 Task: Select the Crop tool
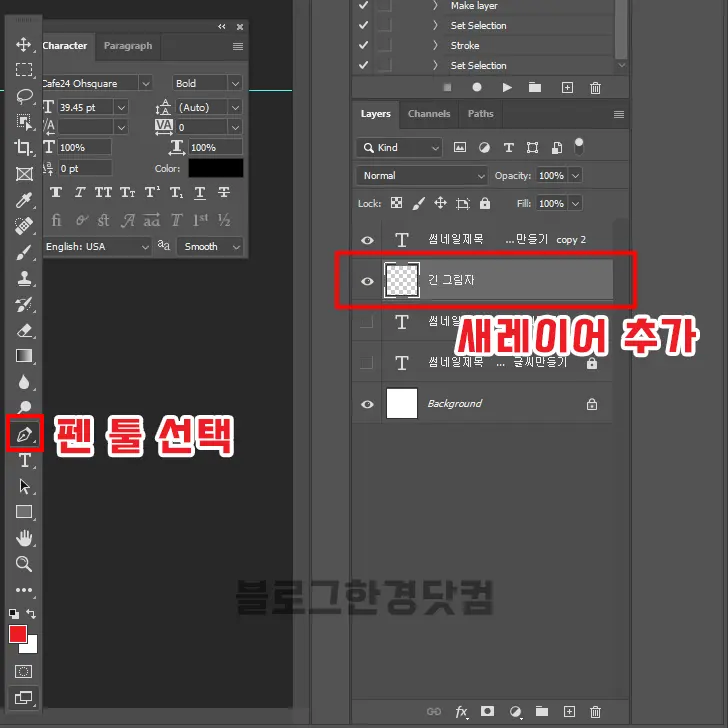23,147
